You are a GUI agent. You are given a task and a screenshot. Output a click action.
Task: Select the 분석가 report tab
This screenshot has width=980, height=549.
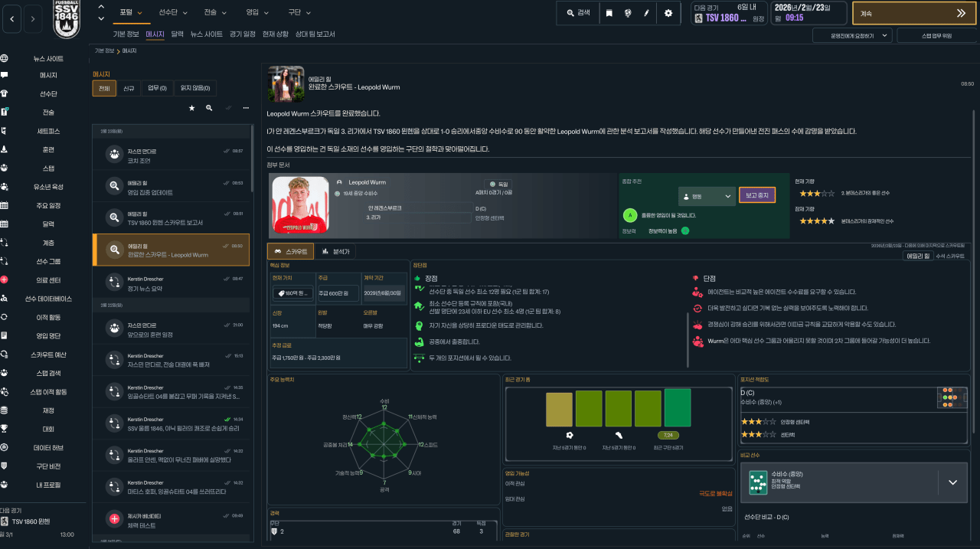[336, 251]
